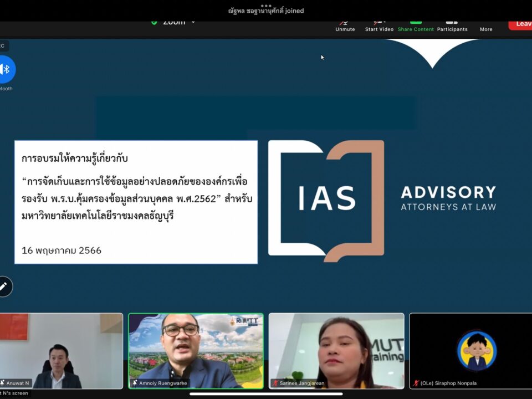This screenshot has height=399, width=532.
Task: Click the "N's screen" sharing label
Action: pyautogui.click(x=14, y=393)
